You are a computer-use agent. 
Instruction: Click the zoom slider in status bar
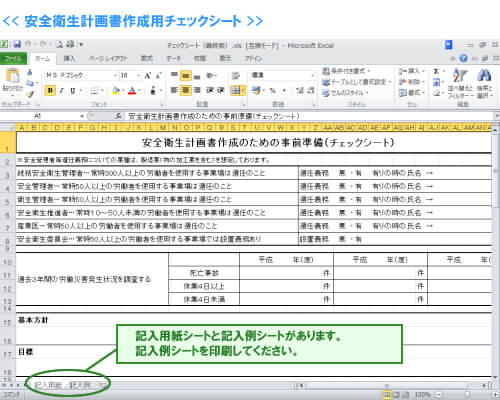pos(467,395)
